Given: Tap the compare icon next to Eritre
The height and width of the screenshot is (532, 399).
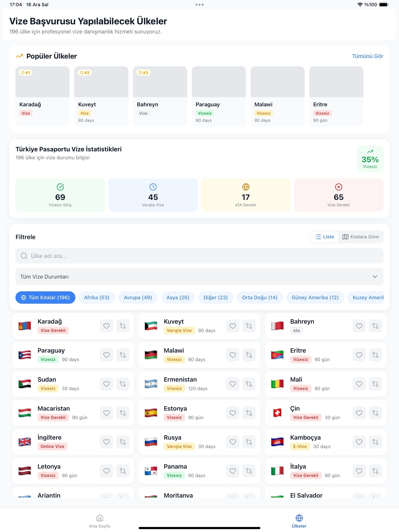Looking at the screenshot, I should tap(375, 355).
